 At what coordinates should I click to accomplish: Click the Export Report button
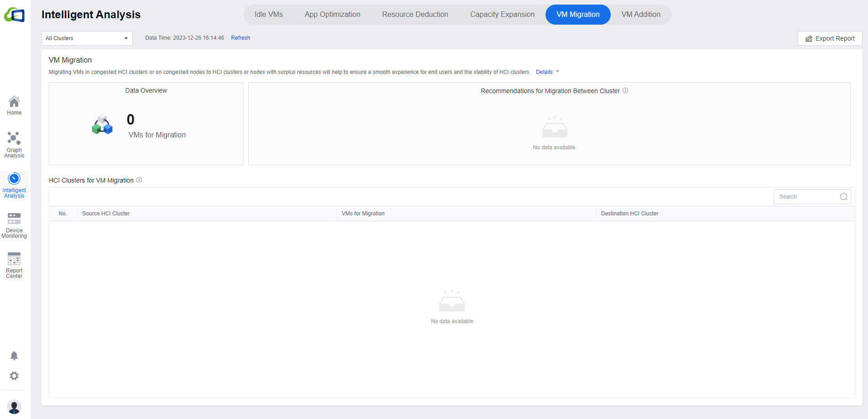pyautogui.click(x=830, y=38)
